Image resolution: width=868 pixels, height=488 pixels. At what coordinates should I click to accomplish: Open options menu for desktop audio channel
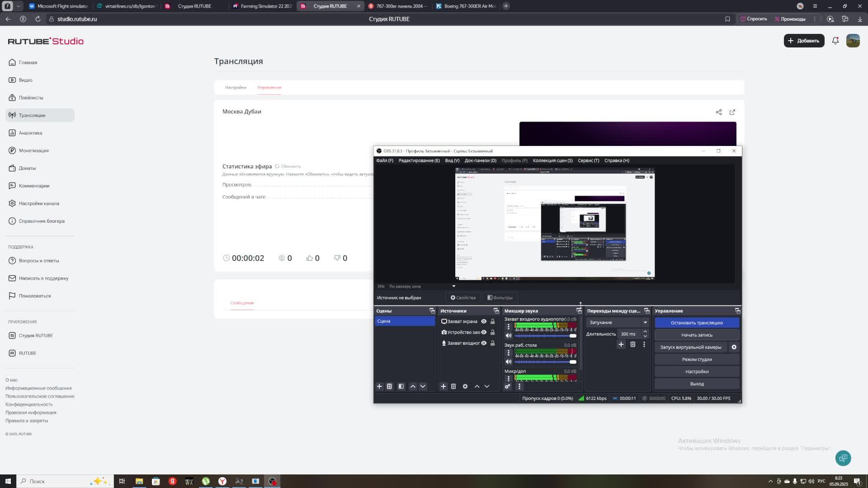point(508,352)
